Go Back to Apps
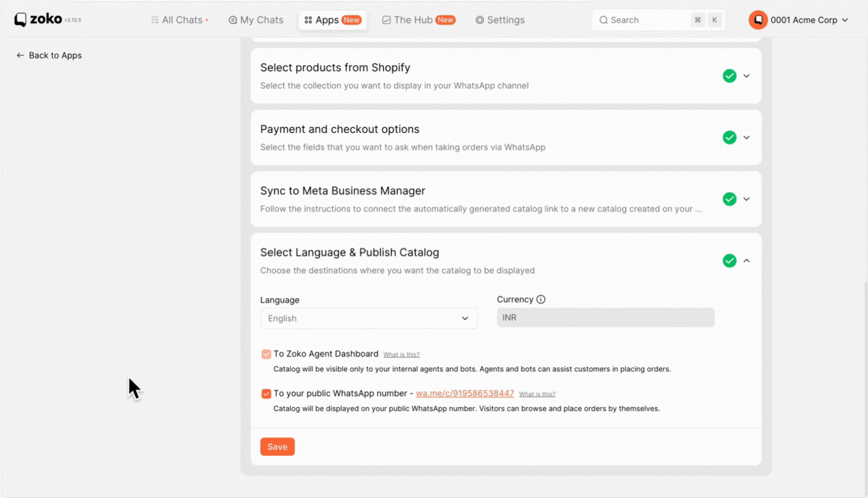The height and width of the screenshot is (498, 868). click(49, 55)
